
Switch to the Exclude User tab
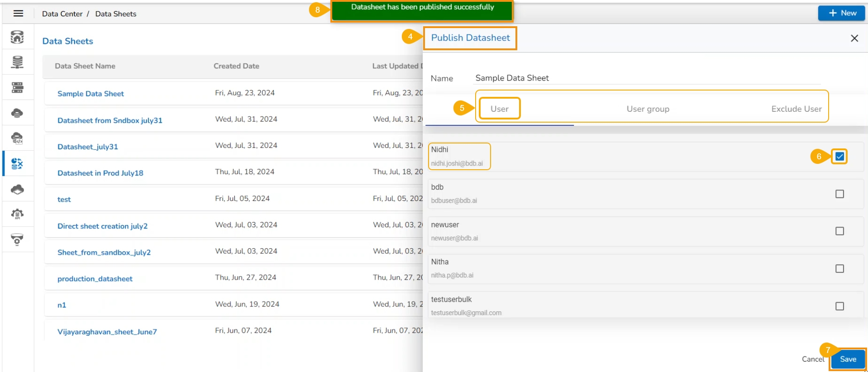pyautogui.click(x=796, y=109)
